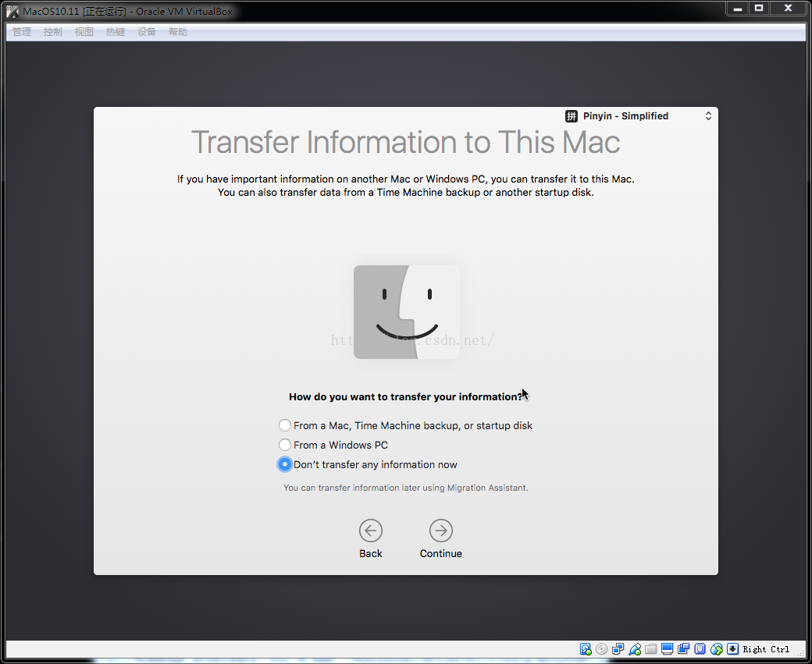Click the shared folders icon in status bar
The image size is (812, 664).
(651, 649)
